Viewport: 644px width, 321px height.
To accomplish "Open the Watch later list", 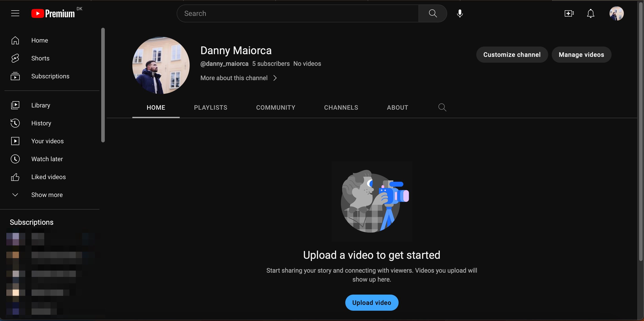I will click(47, 159).
